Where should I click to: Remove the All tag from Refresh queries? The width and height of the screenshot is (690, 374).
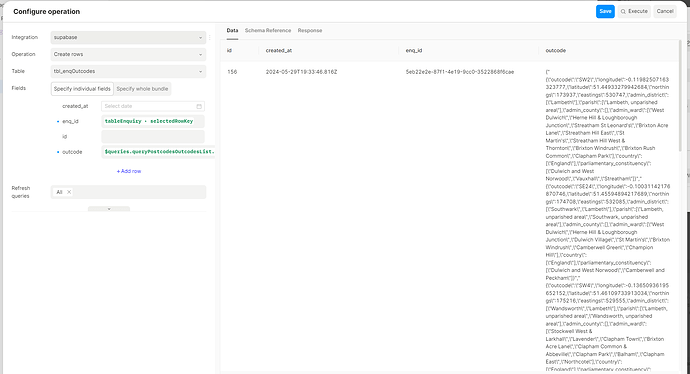[69, 192]
